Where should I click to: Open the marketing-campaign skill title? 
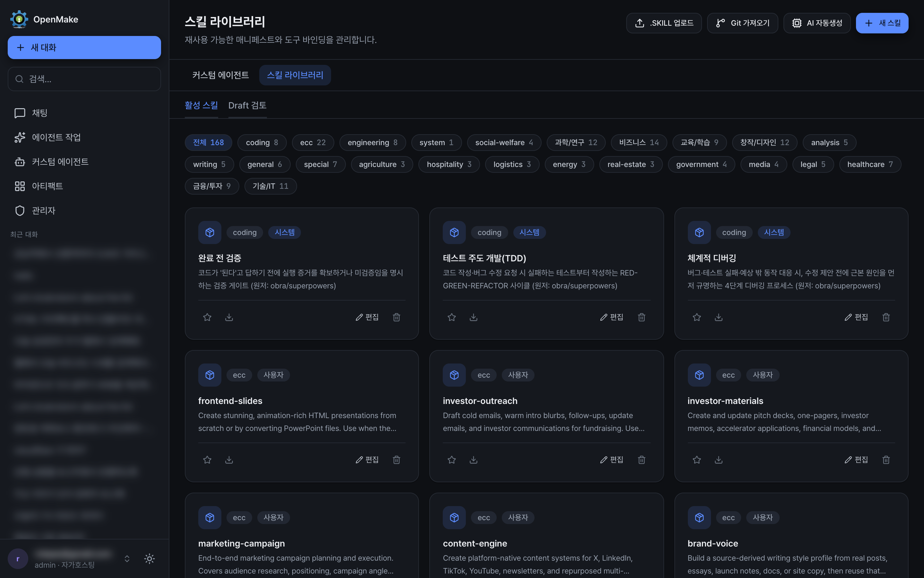tap(241, 543)
